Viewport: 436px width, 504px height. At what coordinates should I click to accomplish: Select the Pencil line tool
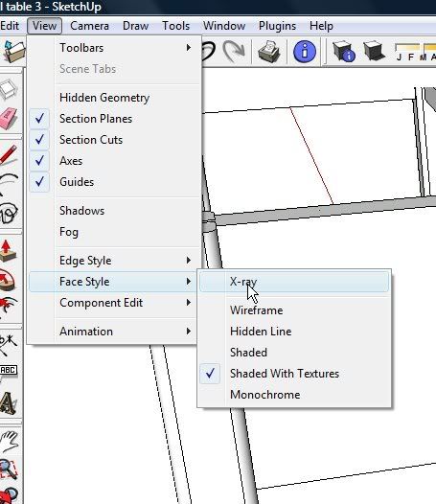(9, 155)
